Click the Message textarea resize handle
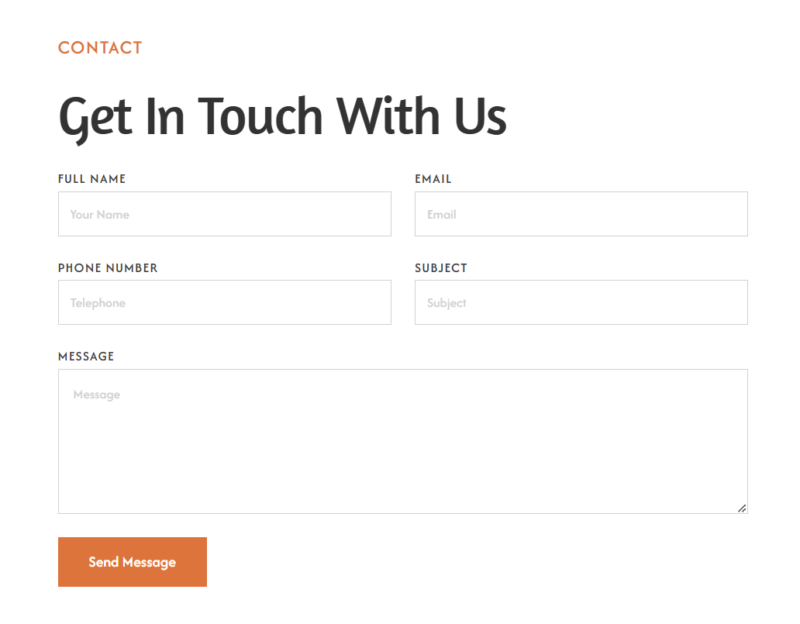The height and width of the screenshot is (624, 800). [x=741, y=508]
